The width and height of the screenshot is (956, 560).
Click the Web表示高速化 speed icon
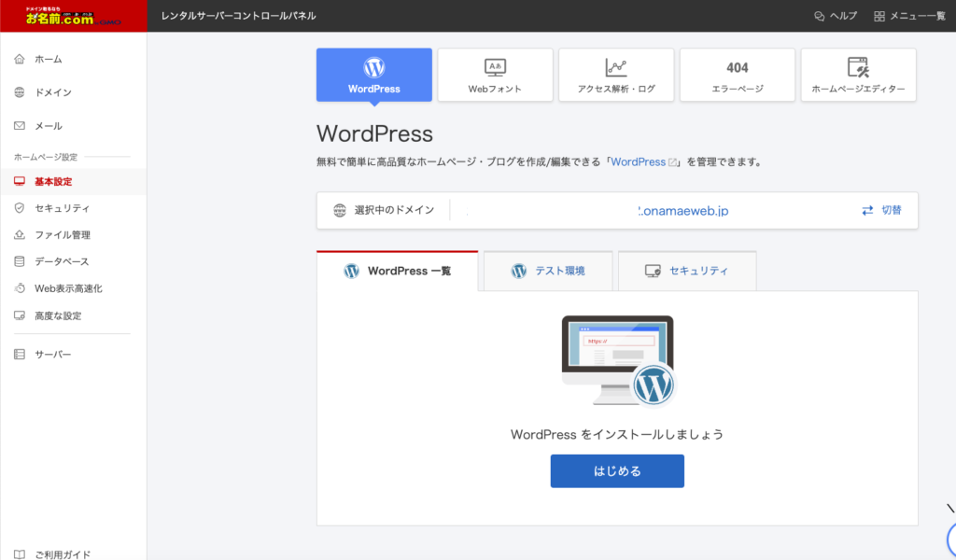20,288
